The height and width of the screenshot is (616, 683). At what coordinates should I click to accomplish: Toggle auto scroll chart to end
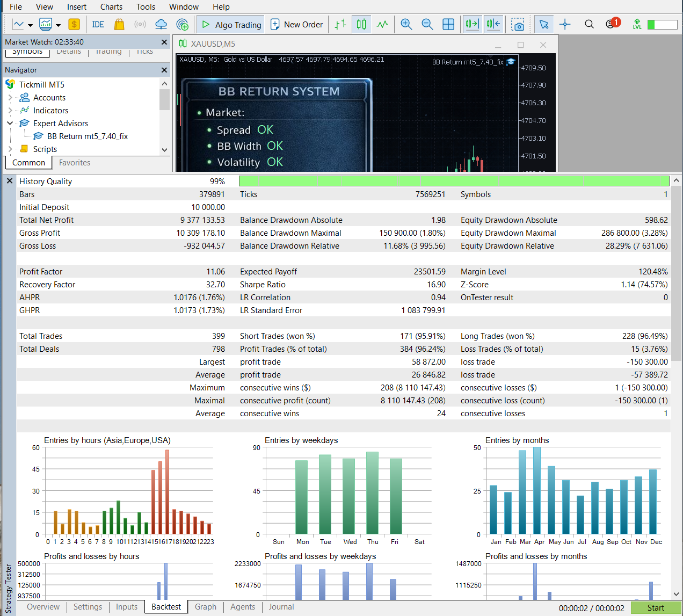pos(472,24)
